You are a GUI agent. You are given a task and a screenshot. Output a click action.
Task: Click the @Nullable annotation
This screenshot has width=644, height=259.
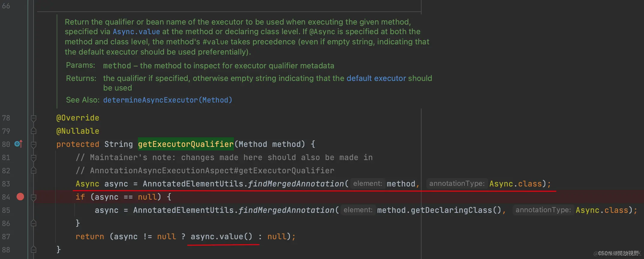pyautogui.click(x=78, y=131)
